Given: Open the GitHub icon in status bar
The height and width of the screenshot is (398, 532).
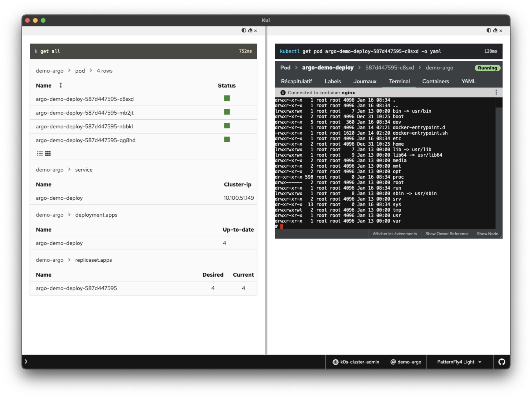Looking at the screenshot, I should 502,362.
